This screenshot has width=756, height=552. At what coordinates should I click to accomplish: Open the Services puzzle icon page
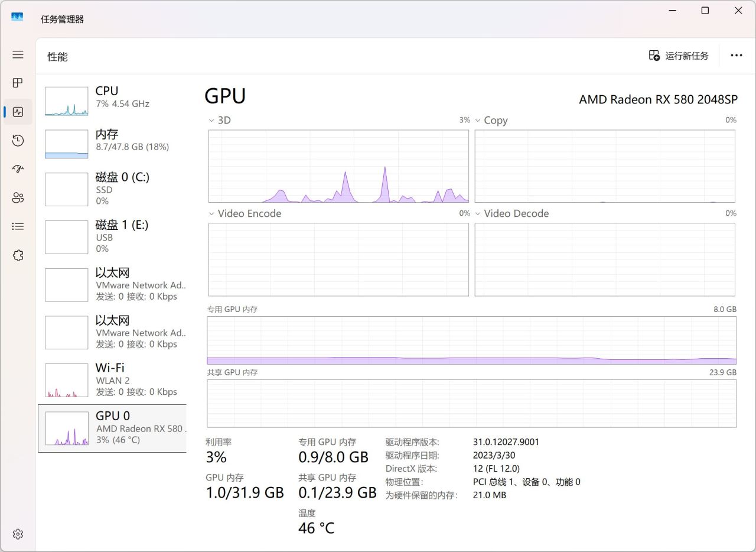tap(18, 255)
